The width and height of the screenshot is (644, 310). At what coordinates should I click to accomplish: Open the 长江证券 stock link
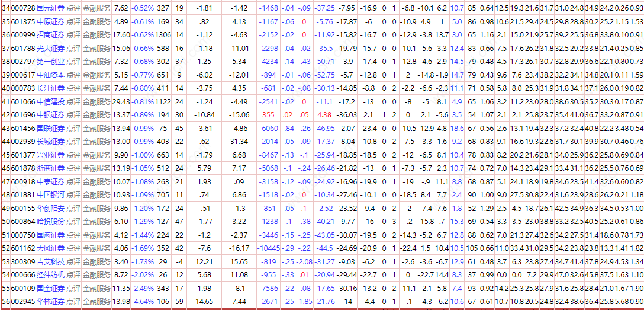coord(50,89)
